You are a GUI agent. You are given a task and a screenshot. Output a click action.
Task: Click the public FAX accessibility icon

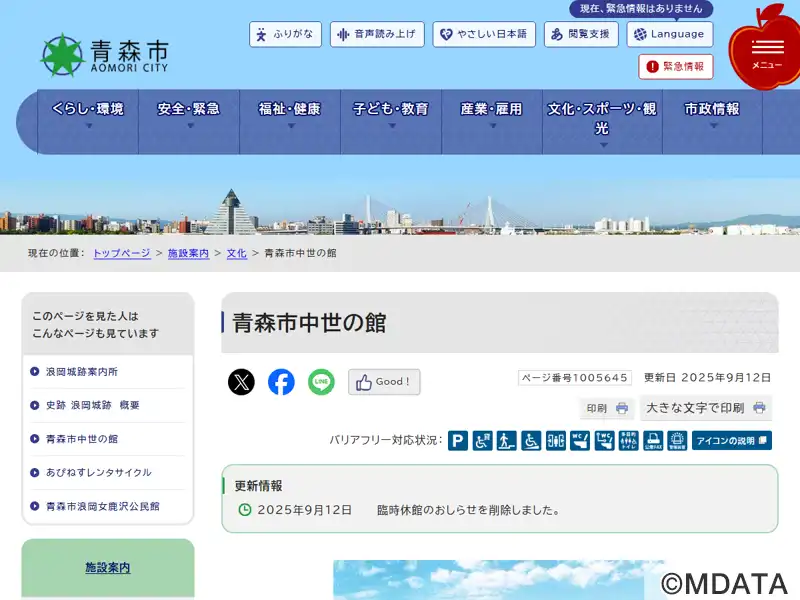653,441
